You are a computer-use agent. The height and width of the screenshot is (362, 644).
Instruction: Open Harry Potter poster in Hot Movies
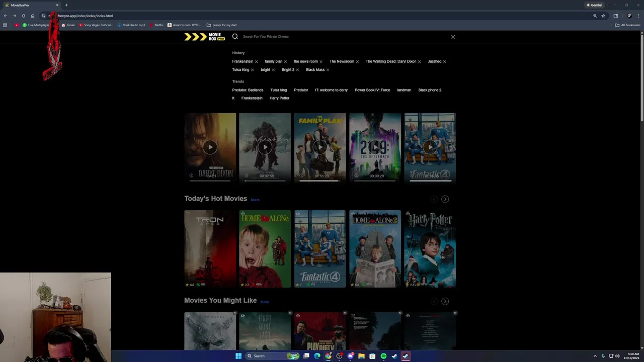pos(430,249)
